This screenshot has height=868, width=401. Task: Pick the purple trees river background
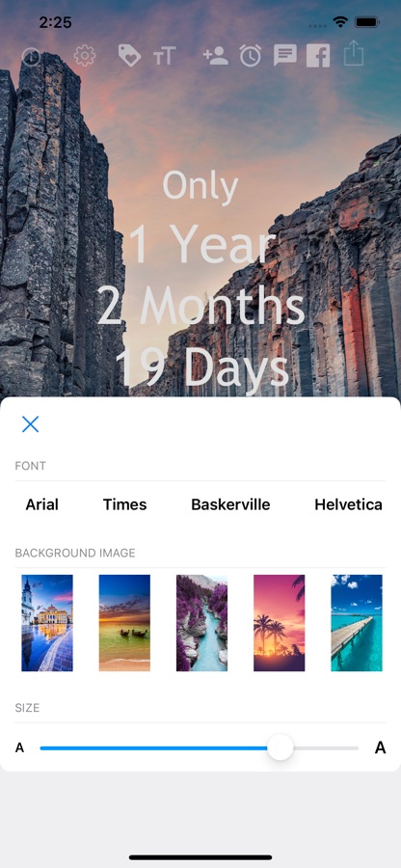pyautogui.click(x=201, y=623)
